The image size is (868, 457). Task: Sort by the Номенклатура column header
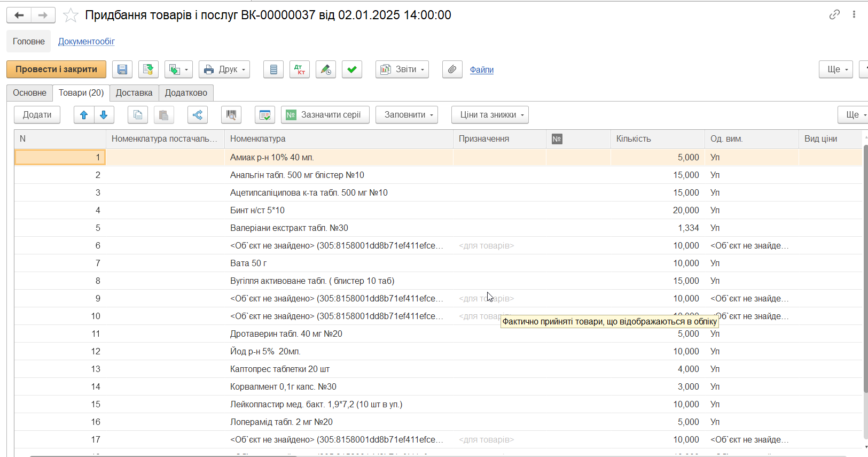pos(339,139)
